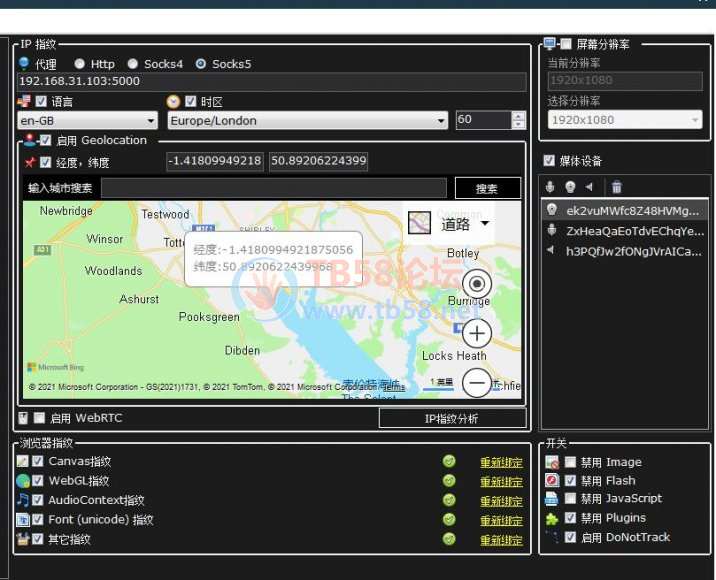716x580 pixels.
Task: Select media device ZxHeaQaEoTdvEChqYe...
Action: click(625, 231)
